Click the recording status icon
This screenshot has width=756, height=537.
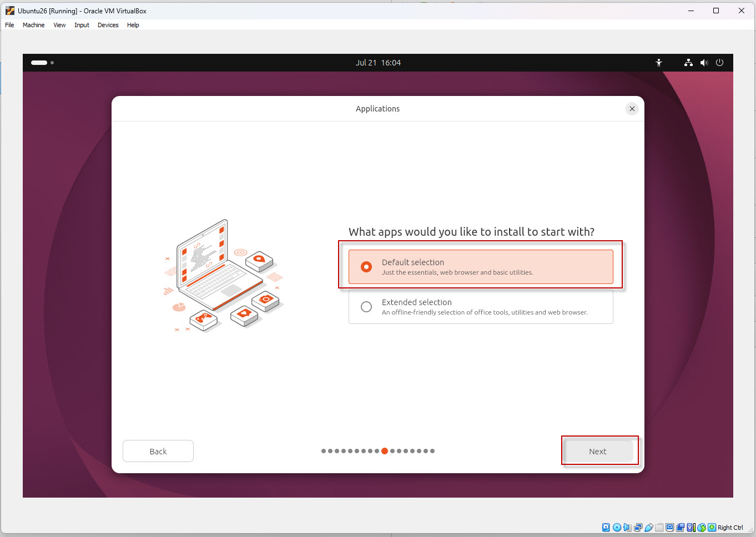coord(680,528)
